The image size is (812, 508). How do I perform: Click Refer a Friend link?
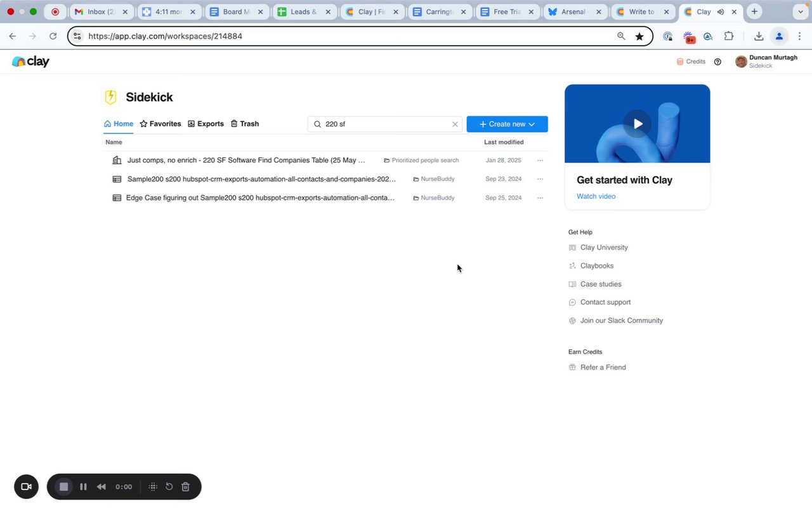tap(597, 367)
